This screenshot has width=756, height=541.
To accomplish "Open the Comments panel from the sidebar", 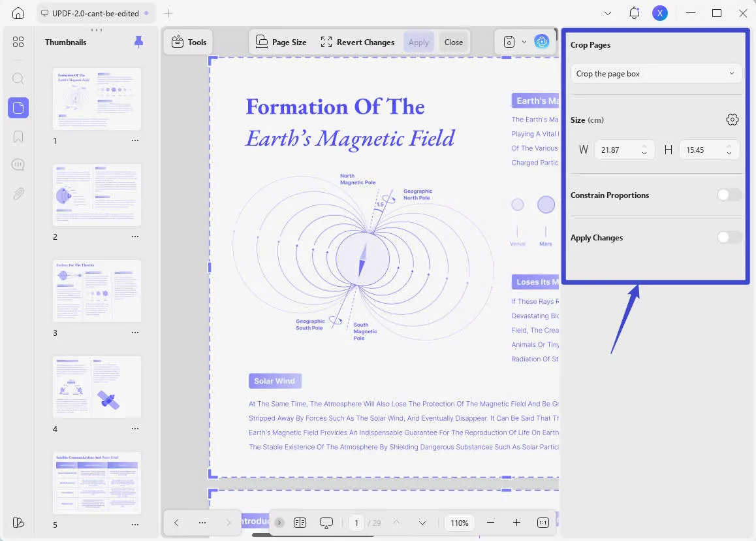I will (18, 164).
